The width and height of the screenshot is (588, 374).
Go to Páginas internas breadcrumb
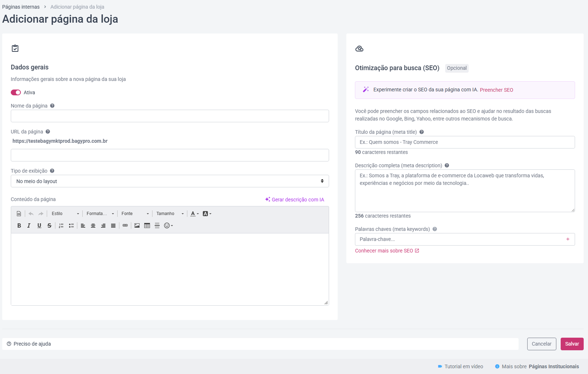click(21, 7)
